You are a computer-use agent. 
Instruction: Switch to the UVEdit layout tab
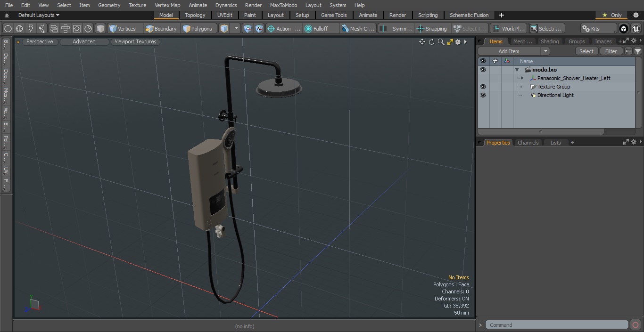(x=225, y=15)
